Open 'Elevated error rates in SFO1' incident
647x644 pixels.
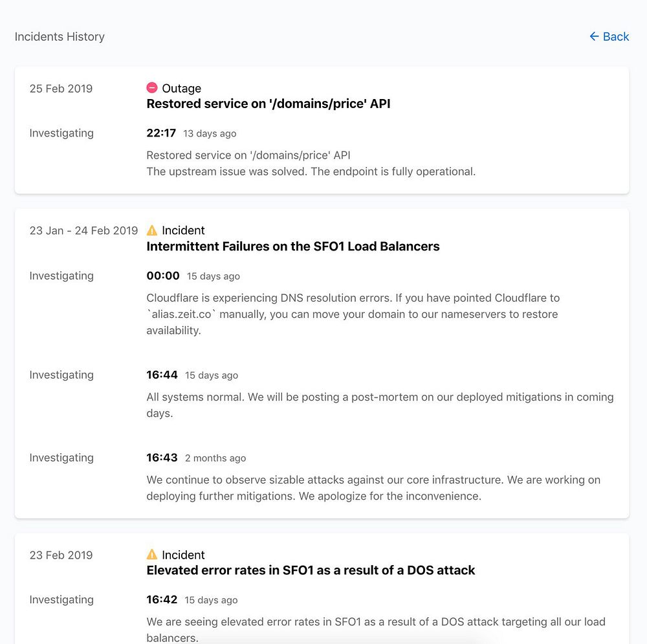coord(311,570)
